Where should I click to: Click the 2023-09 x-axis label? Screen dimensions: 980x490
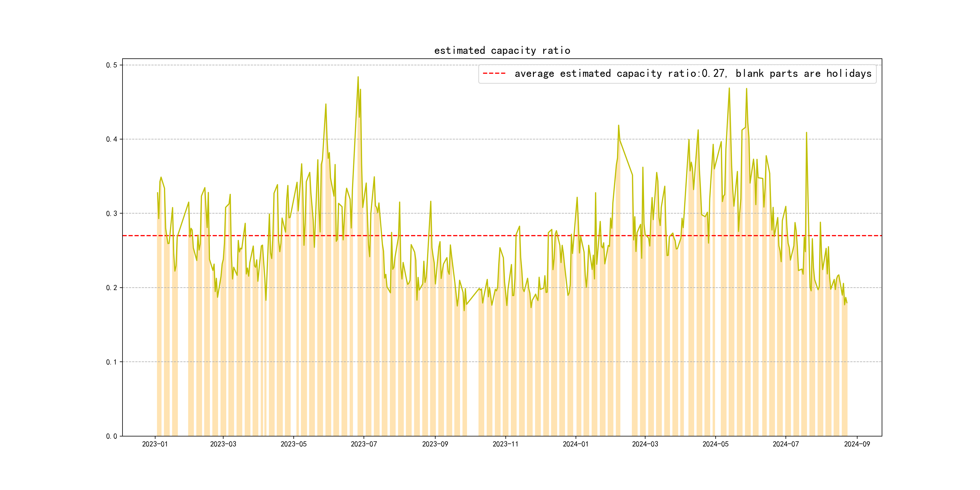(x=435, y=444)
